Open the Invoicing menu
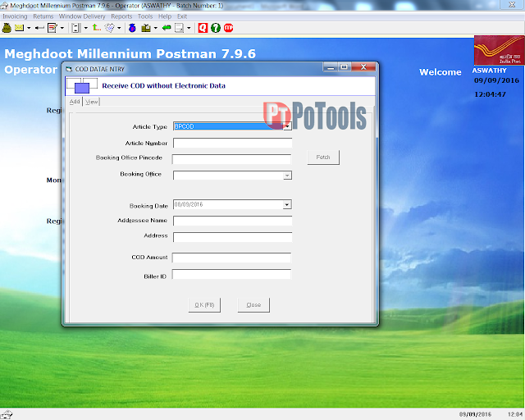Viewport: 525px width, 420px height. pos(15,16)
